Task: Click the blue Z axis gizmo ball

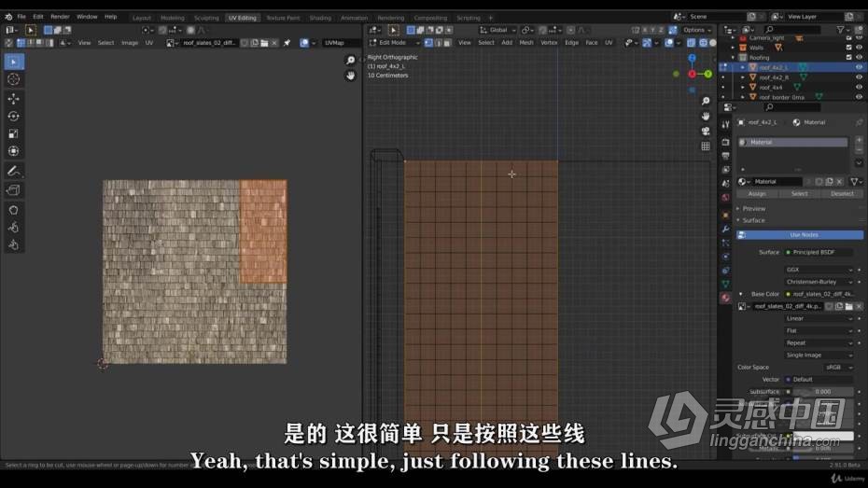Action: (x=692, y=58)
